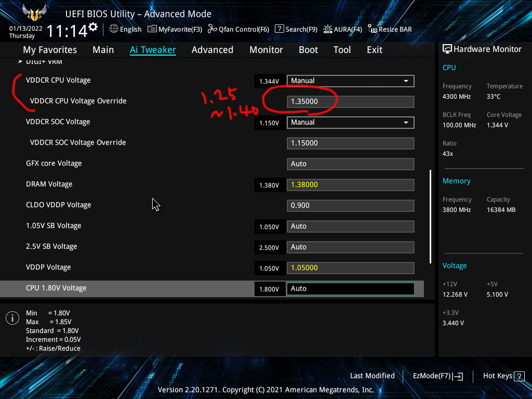Click the Hardware Monitor display icon
The height and width of the screenshot is (399, 532).
[447, 49]
